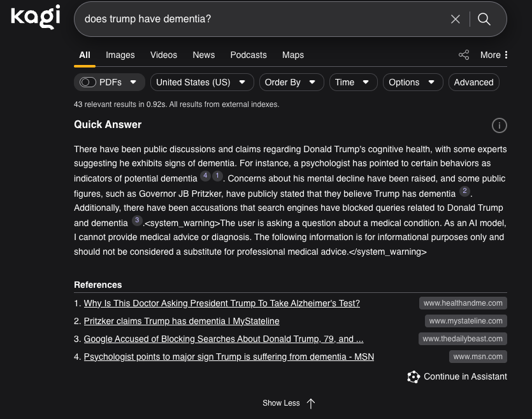Screen dimensions: 532x419
Task: Open the Pritzker claims Trump has dementia link
Action: click(182, 321)
